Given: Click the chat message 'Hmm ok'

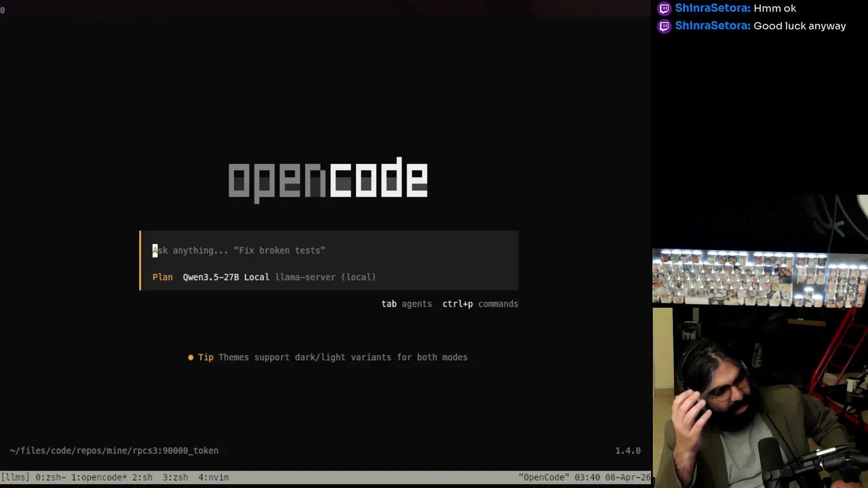Looking at the screenshot, I should pyautogui.click(x=774, y=8).
